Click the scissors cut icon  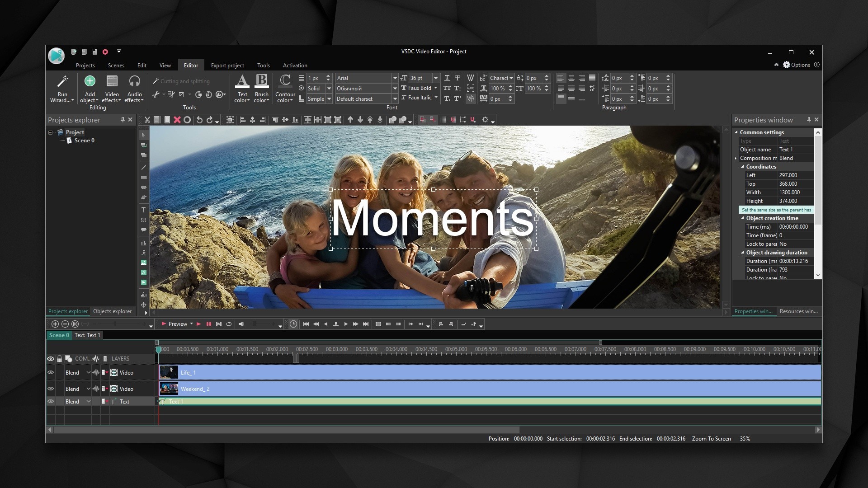click(x=147, y=120)
